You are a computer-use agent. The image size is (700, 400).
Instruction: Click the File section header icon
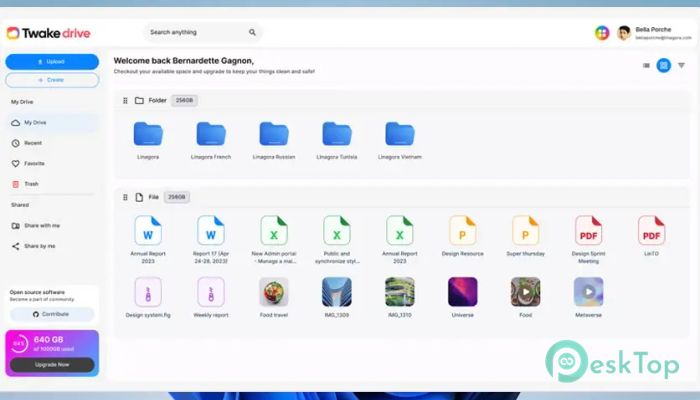tap(139, 197)
